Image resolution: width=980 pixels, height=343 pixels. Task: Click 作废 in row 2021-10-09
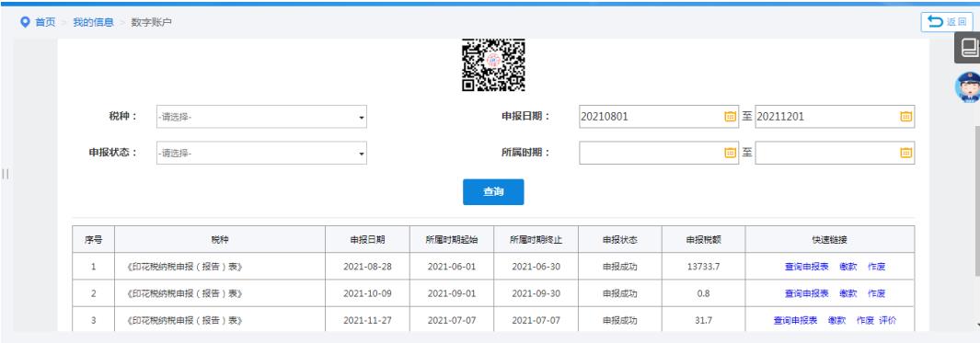tap(876, 293)
